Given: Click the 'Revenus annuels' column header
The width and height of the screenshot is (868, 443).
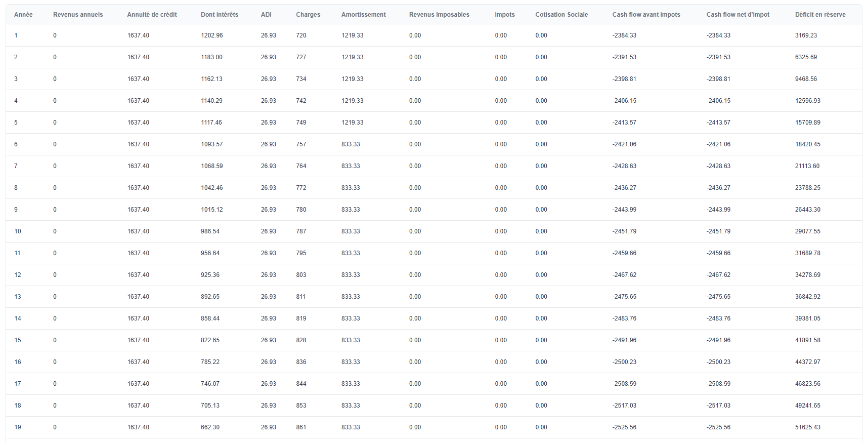Looking at the screenshot, I should pos(78,15).
